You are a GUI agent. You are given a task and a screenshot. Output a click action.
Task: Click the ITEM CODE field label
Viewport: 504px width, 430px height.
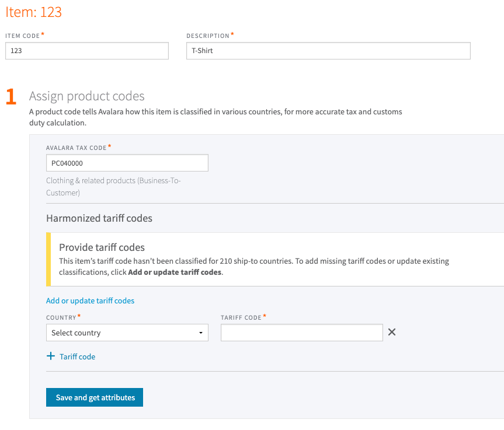23,36
